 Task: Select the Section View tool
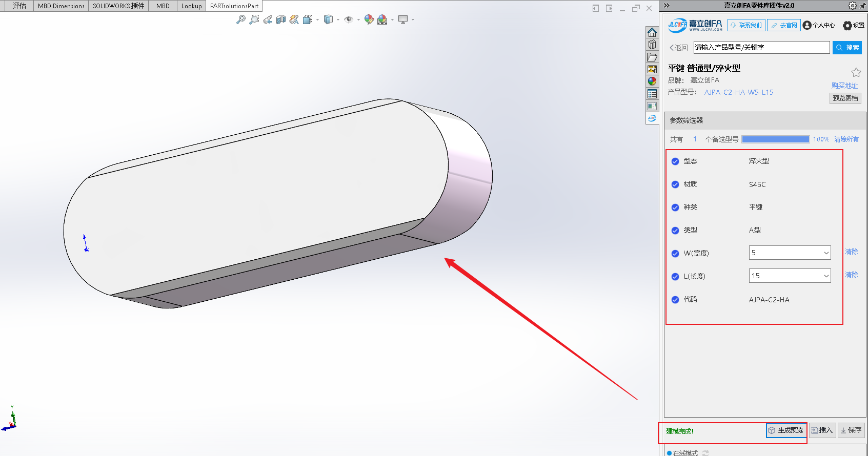click(x=280, y=19)
